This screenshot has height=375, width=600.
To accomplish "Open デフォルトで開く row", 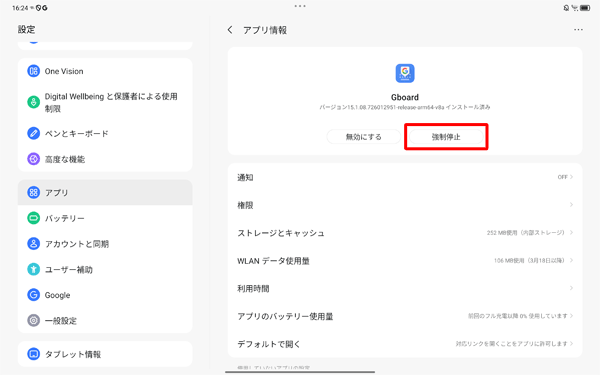I will pyautogui.click(x=405, y=344).
